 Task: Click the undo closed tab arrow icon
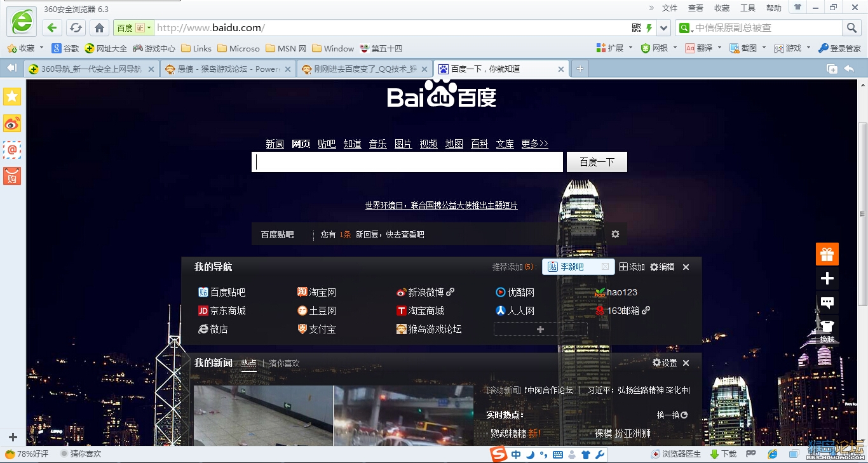849,69
